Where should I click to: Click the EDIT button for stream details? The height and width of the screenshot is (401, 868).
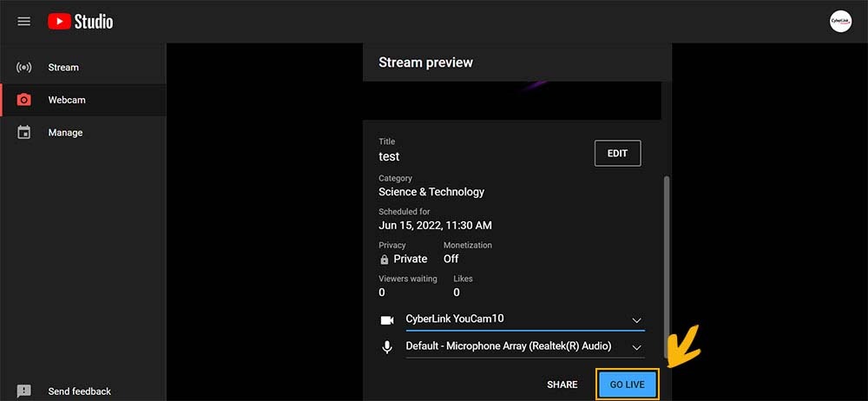tap(618, 154)
